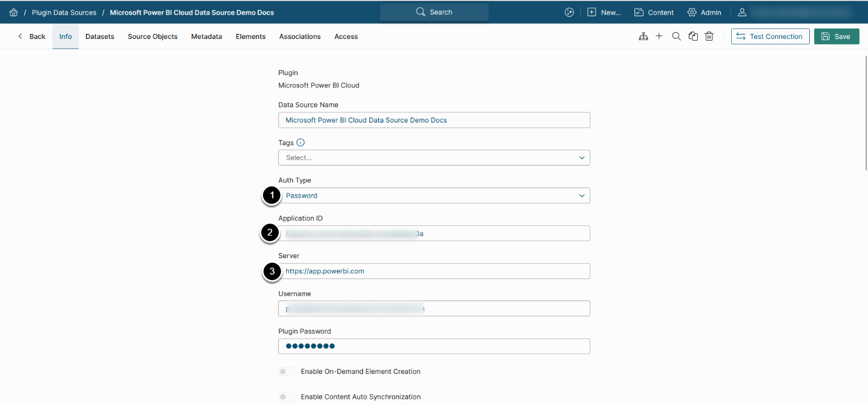Click the hierarchy diagram icon
The image size is (868, 405).
[643, 37]
